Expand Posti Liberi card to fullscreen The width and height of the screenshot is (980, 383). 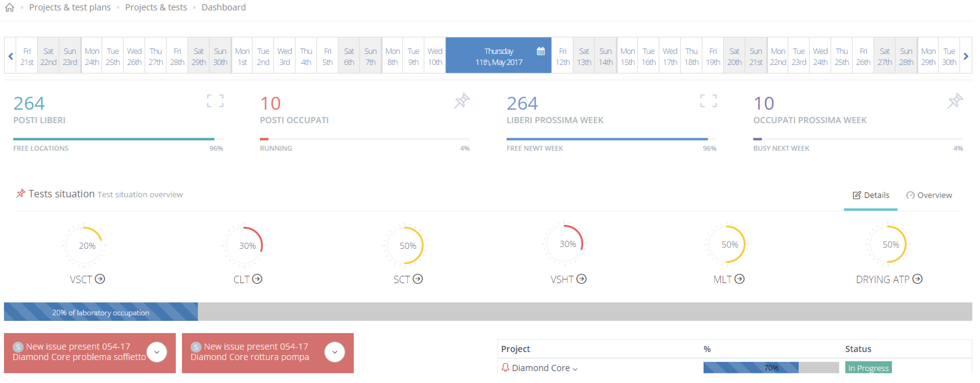click(x=215, y=101)
